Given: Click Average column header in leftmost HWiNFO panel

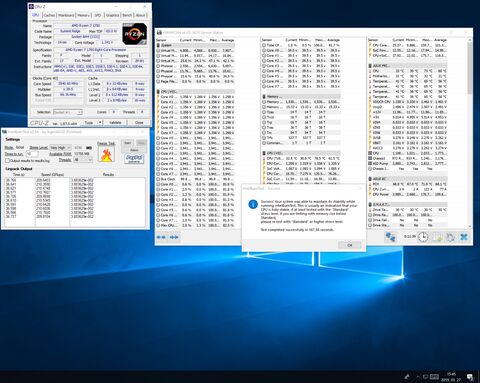Looking at the screenshot, I should point(228,40).
